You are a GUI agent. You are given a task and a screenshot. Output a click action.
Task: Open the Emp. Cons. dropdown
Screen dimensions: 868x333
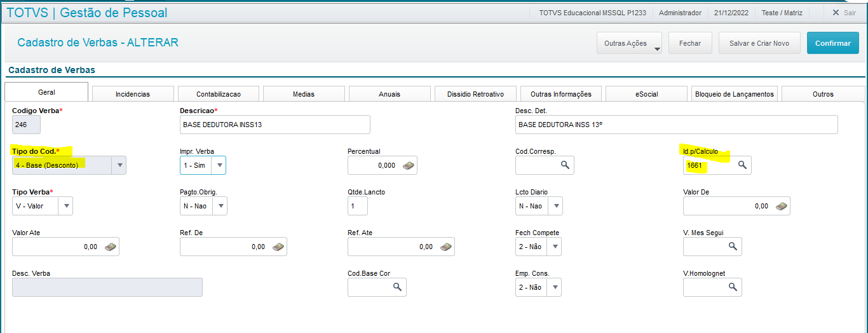click(554, 287)
